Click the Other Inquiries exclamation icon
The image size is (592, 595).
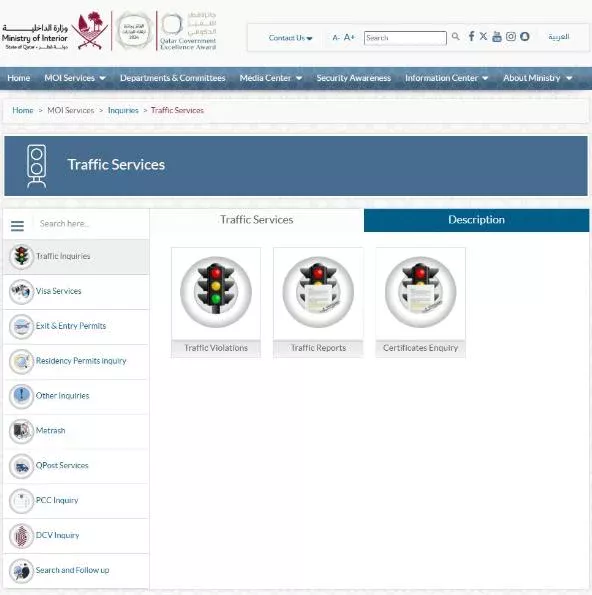click(x=21, y=396)
